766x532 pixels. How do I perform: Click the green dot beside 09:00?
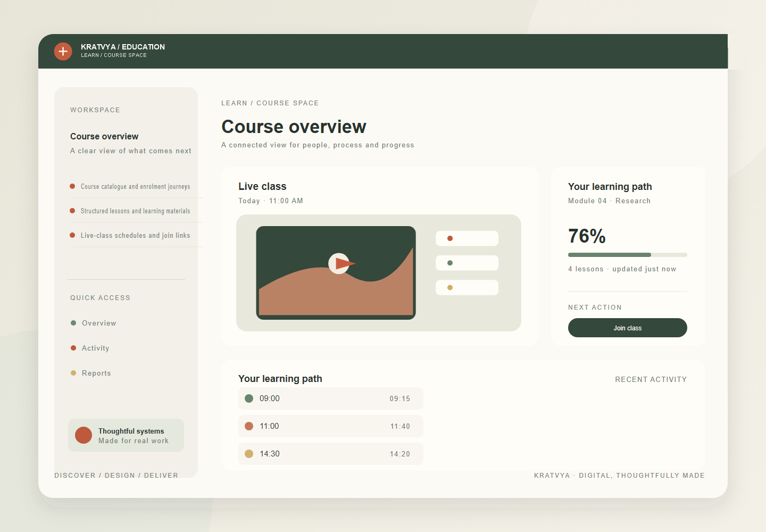point(249,398)
